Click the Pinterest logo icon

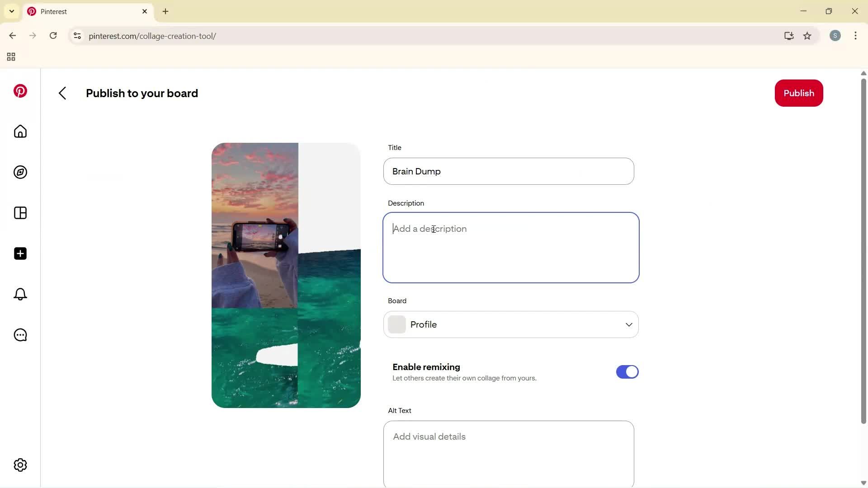tap(20, 91)
